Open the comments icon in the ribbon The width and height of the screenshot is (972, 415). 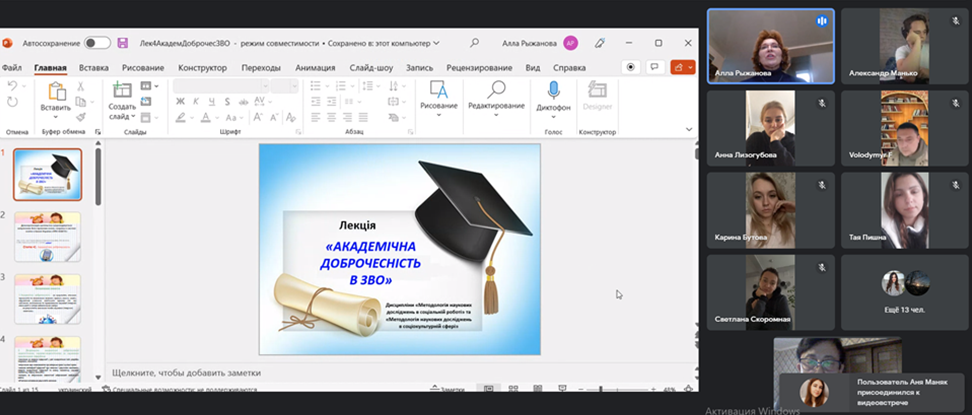pos(655,67)
